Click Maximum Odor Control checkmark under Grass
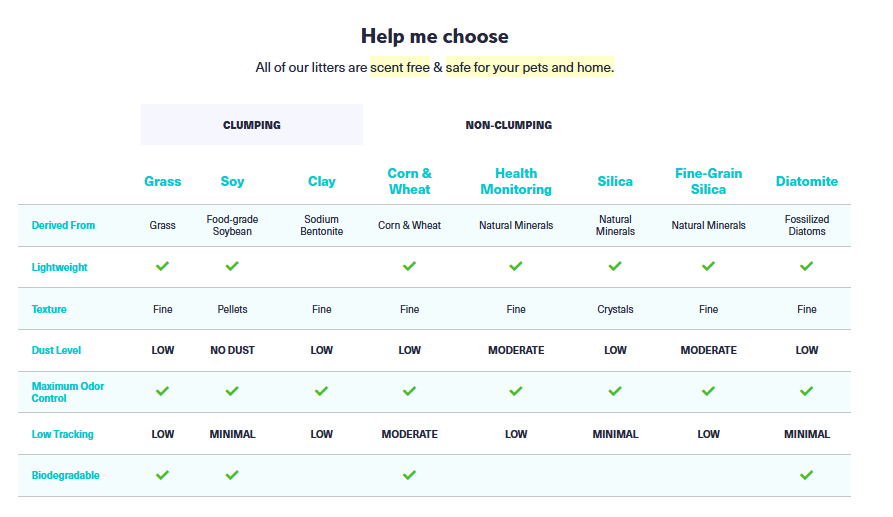This screenshot has height=517, width=893. (162, 391)
